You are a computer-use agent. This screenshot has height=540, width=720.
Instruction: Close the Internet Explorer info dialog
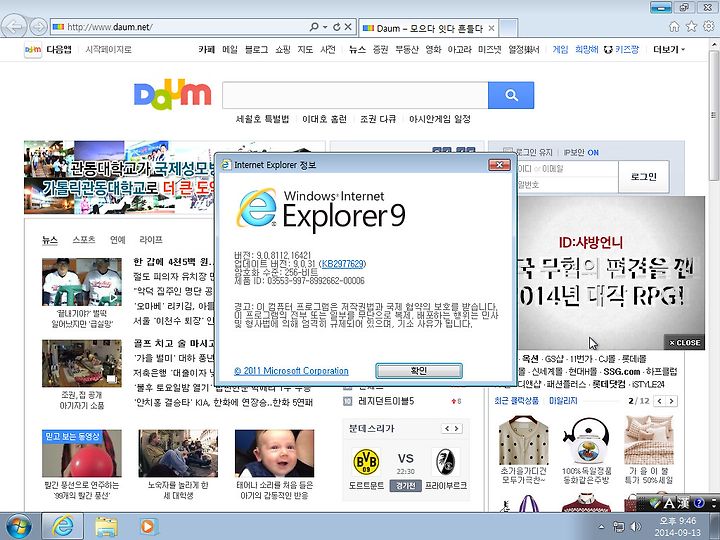(x=499, y=164)
